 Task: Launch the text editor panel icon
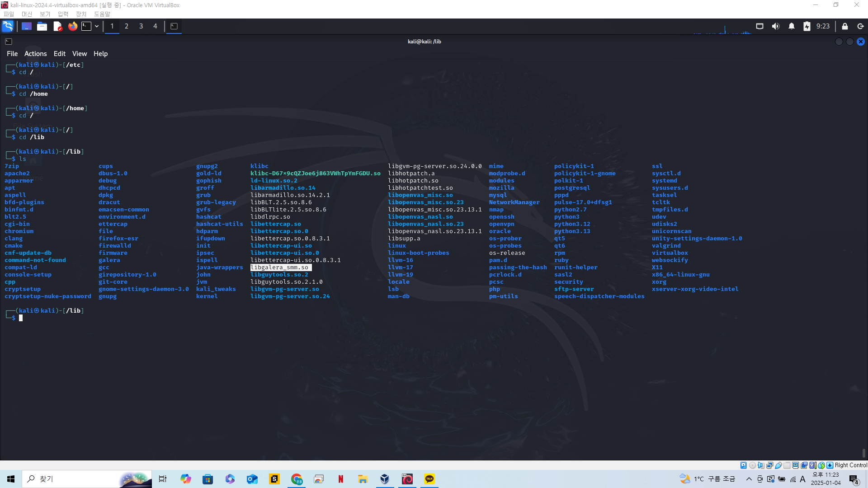[x=57, y=26]
